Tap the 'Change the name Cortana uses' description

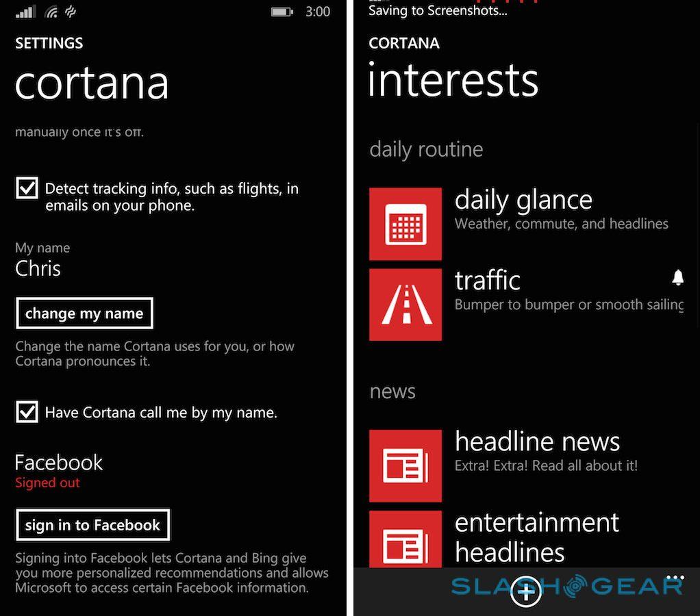tap(155, 354)
